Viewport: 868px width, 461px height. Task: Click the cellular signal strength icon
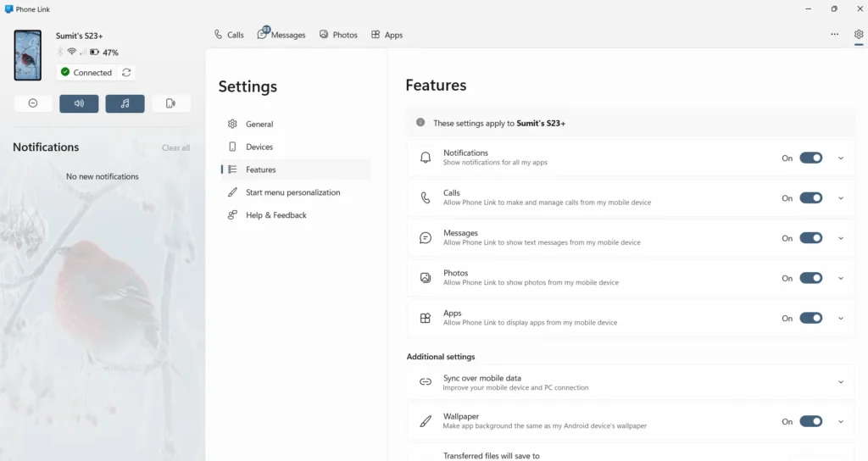click(x=83, y=52)
